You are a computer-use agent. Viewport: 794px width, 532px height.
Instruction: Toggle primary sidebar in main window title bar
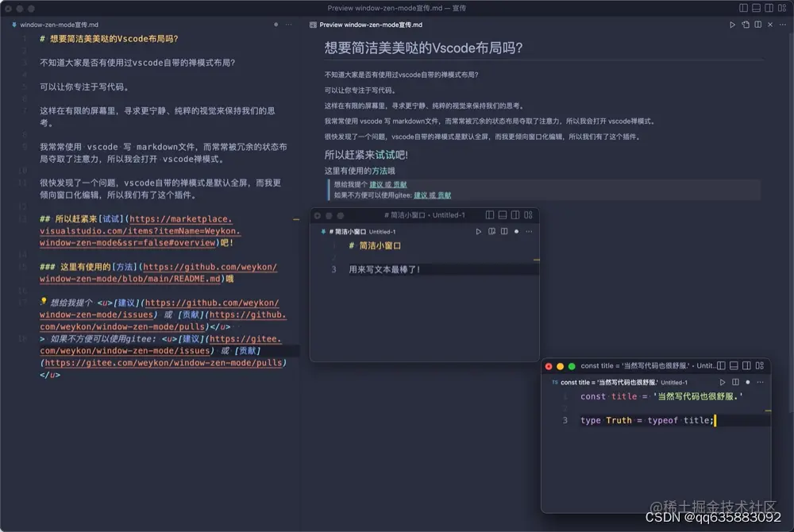[x=743, y=8]
